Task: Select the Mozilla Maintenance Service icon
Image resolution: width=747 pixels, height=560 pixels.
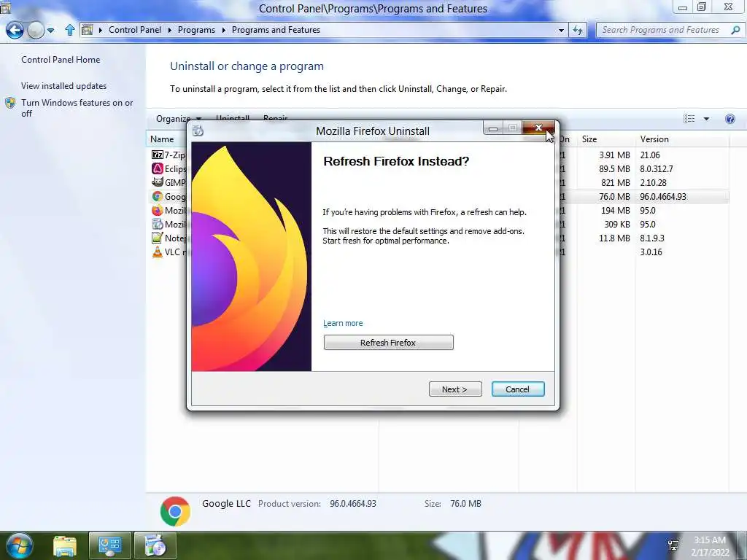Action: [158, 224]
